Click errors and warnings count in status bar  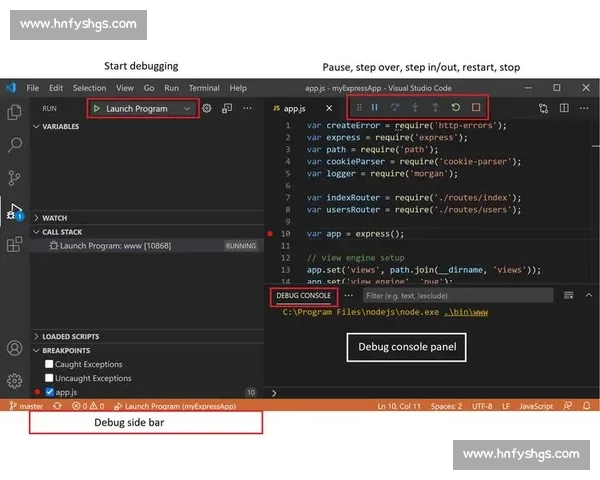pos(88,406)
